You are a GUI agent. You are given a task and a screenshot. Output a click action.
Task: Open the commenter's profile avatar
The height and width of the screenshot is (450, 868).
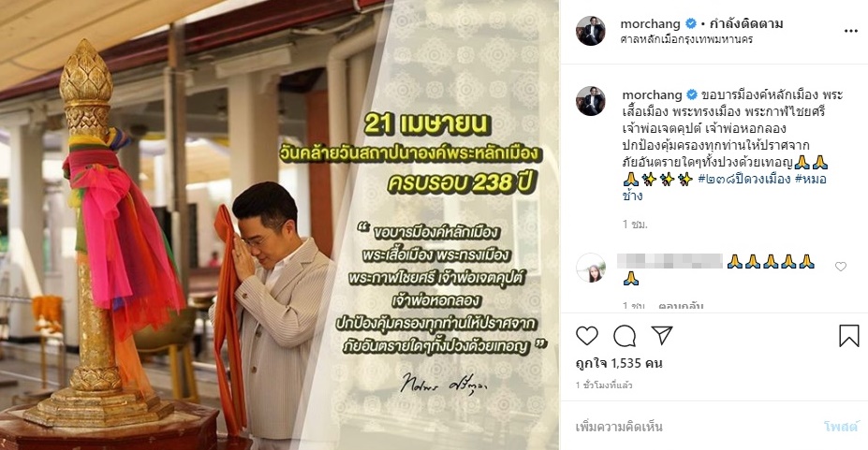point(591,268)
